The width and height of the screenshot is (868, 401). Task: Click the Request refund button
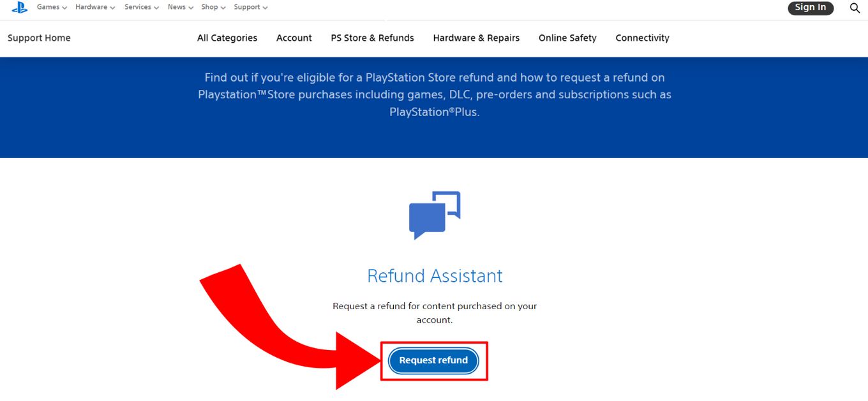click(433, 360)
